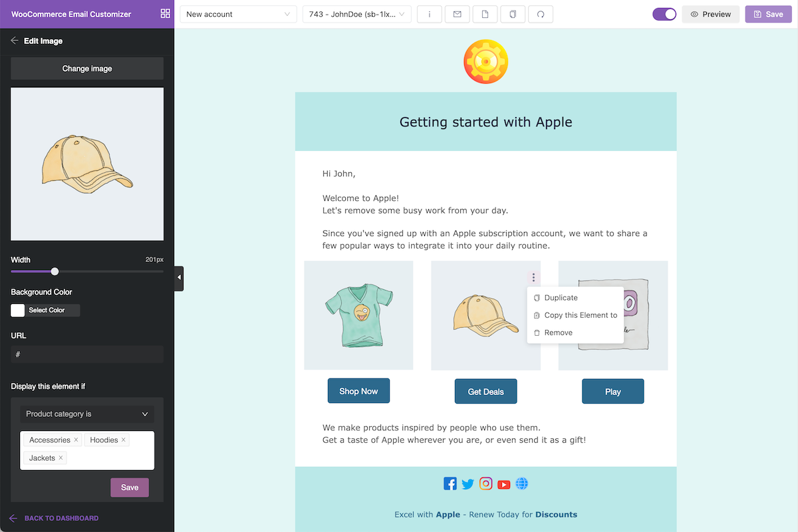Select the gear logo at the email top
The width and height of the screenshot is (798, 532).
(486, 62)
